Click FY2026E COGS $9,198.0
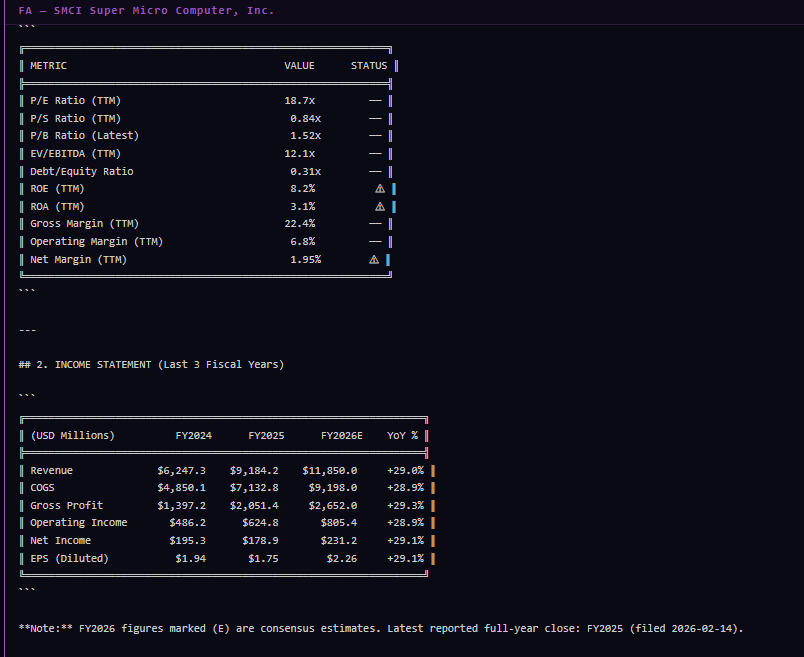804x657 pixels. (333, 488)
